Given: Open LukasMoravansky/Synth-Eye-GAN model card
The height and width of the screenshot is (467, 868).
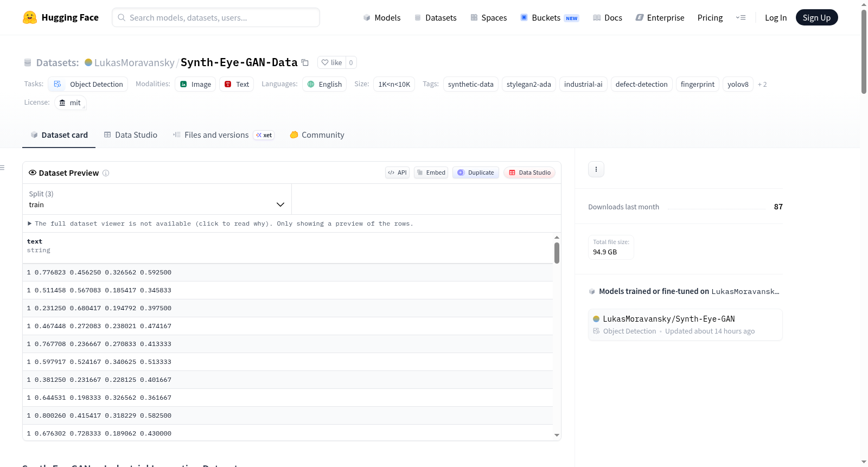Looking at the screenshot, I should click(685, 324).
